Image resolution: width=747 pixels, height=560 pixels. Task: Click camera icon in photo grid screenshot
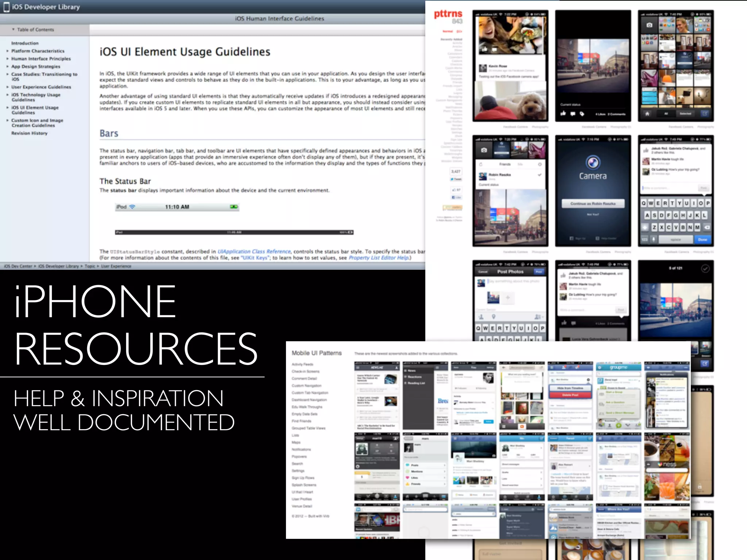point(649,25)
